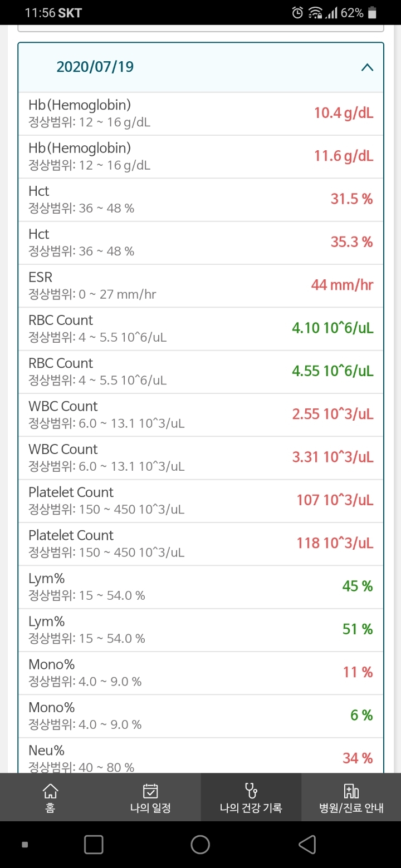Tap the Lym% 45 % row
This screenshot has height=868, width=401.
click(x=200, y=587)
